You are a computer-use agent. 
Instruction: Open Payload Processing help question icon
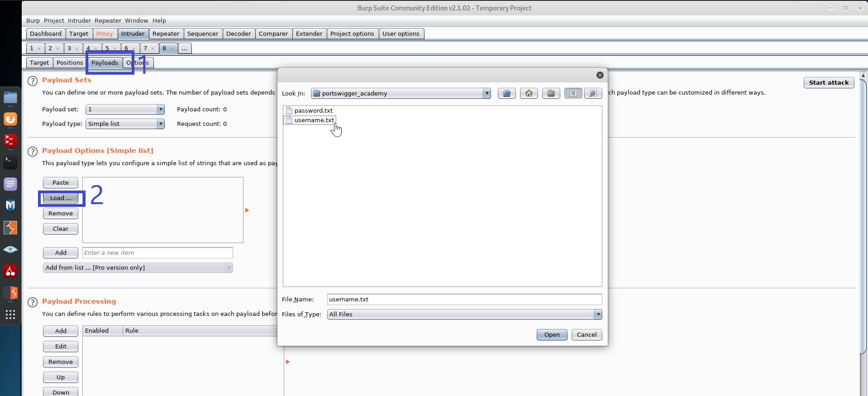pos(33,302)
